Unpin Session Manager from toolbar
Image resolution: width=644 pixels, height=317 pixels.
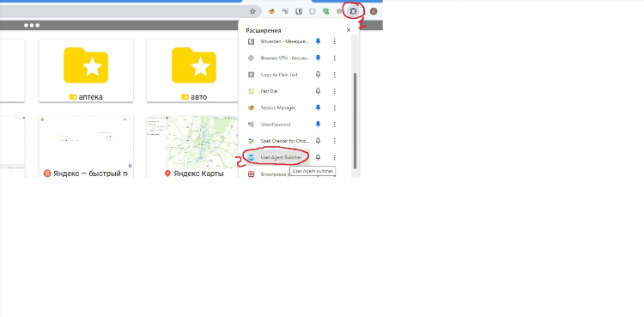[x=318, y=107]
